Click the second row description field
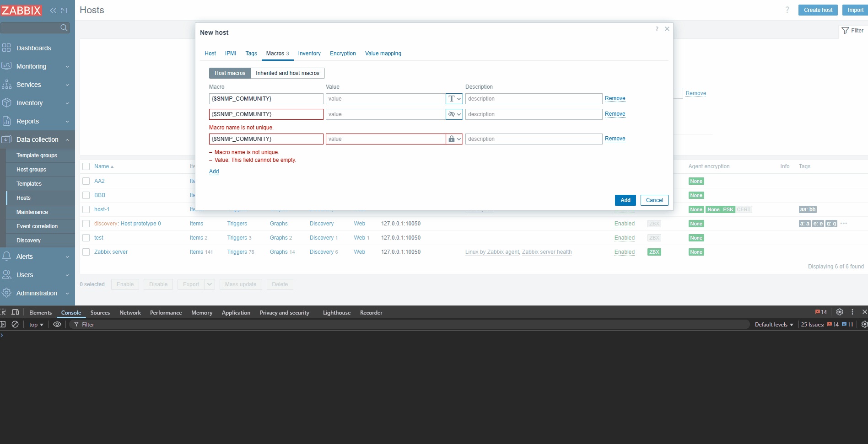Screen dimensions: 868x444 (534, 114)
